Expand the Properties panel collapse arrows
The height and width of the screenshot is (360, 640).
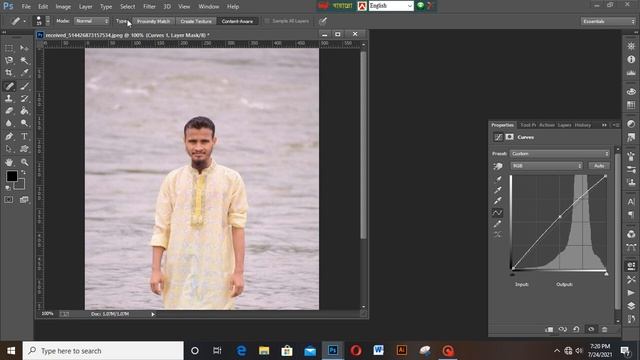click(x=604, y=125)
